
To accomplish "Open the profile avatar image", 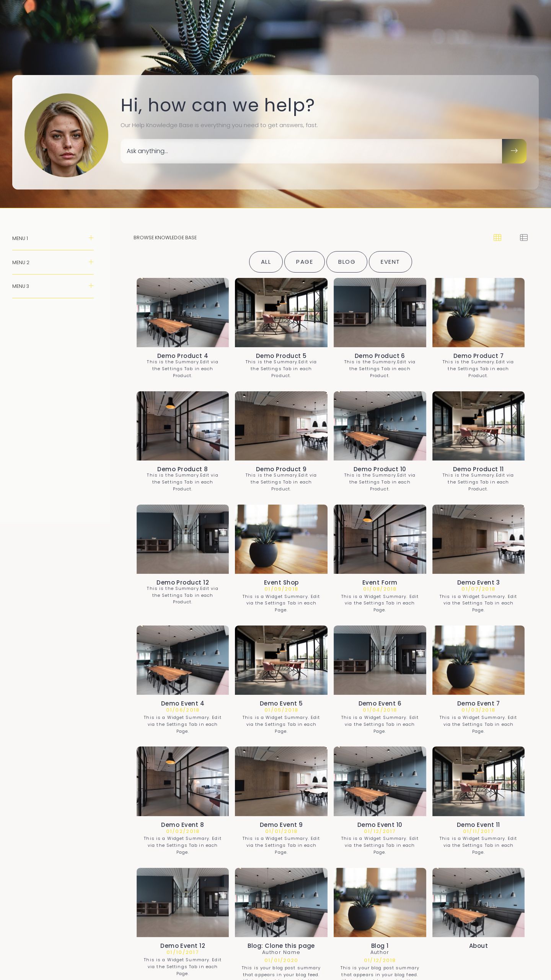I will [66, 135].
